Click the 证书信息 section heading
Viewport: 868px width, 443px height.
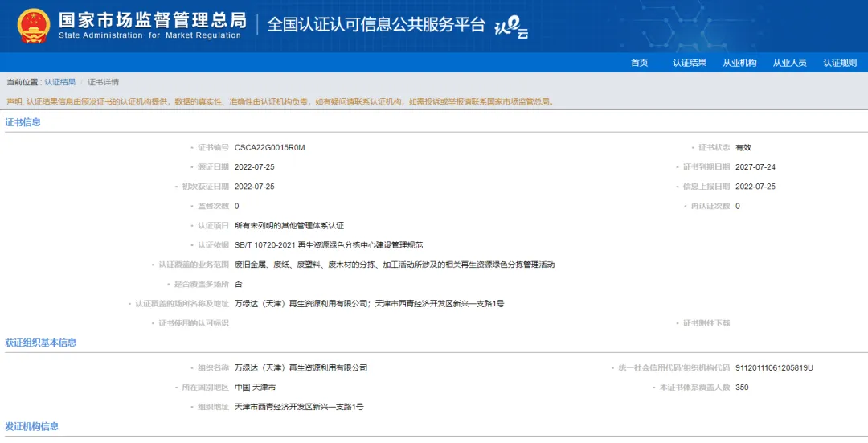[x=23, y=122]
